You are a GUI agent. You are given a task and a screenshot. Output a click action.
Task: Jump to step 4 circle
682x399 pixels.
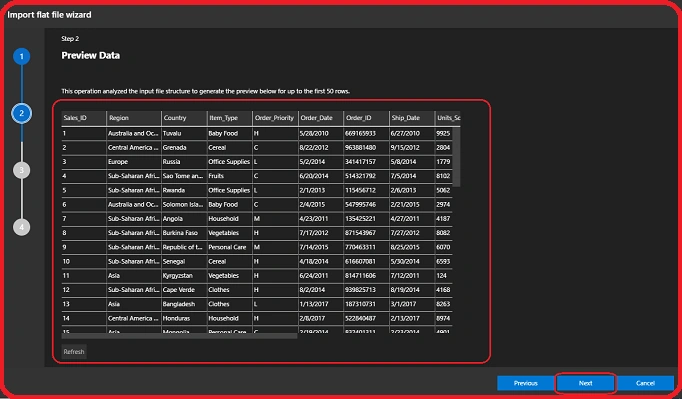coord(21,227)
